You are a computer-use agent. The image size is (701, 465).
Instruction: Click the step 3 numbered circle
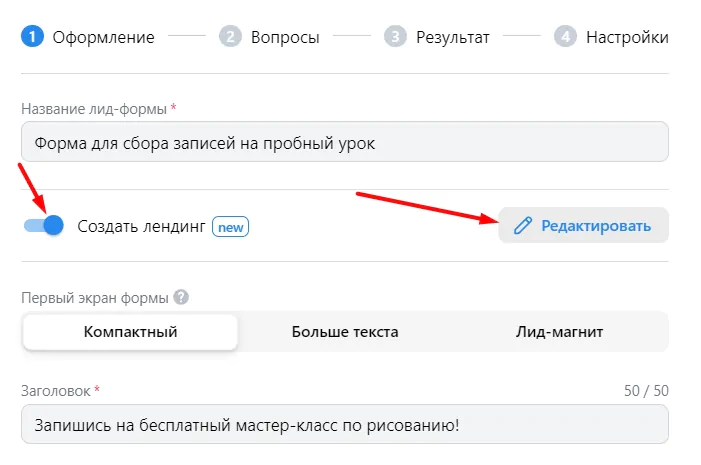click(395, 36)
